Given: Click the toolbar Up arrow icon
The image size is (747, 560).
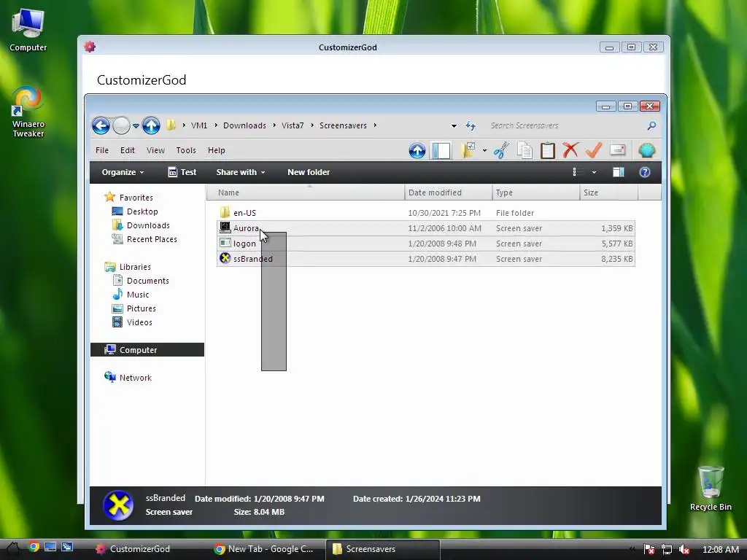Looking at the screenshot, I should click(417, 150).
